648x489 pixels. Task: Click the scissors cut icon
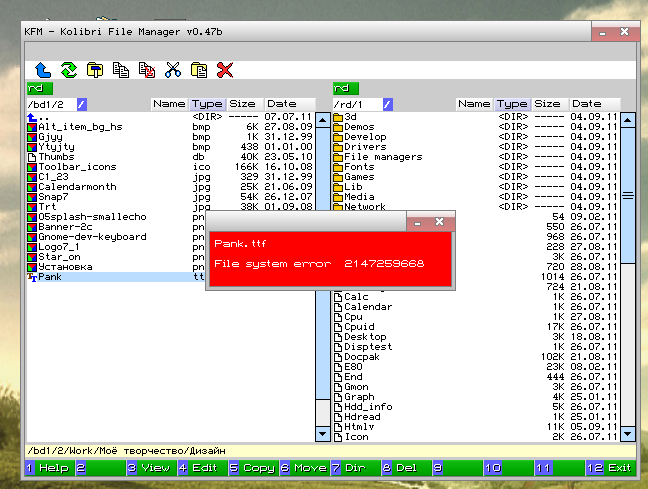(x=173, y=70)
